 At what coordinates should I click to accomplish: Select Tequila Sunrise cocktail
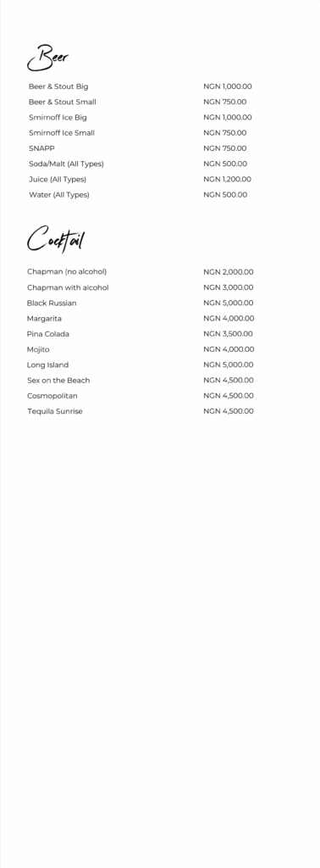click(55, 411)
